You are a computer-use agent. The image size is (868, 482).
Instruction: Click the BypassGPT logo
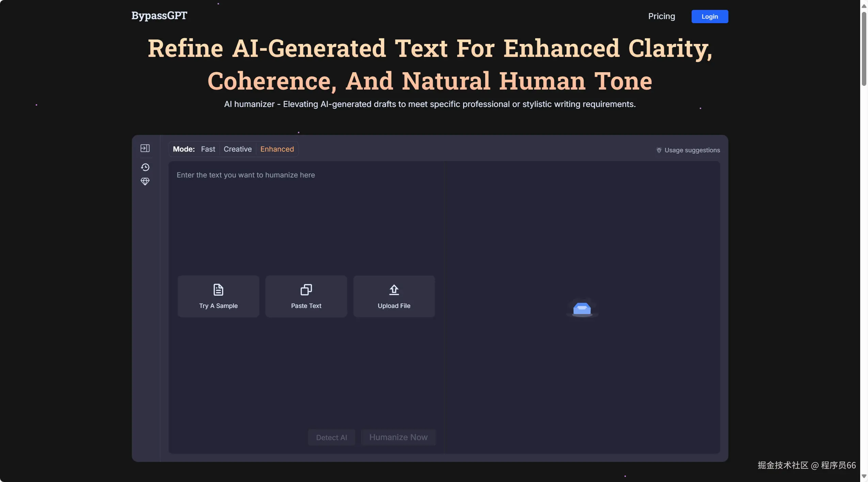159,16
